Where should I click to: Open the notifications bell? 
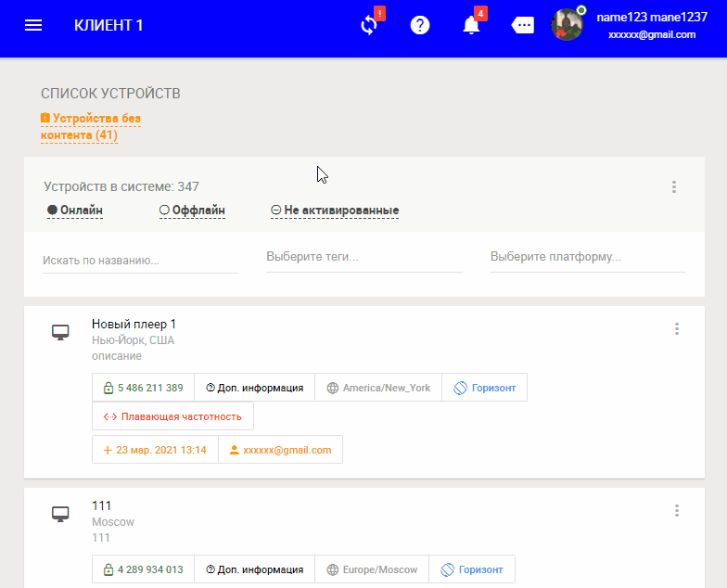pyautogui.click(x=471, y=25)
